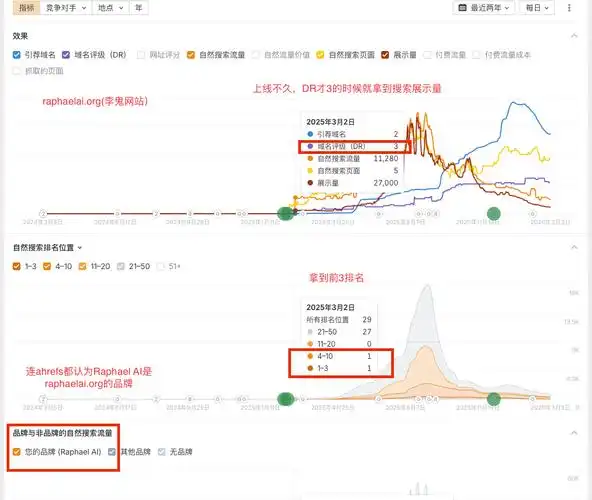The image size is (592, 500).
Task: Toggle the 自然搜索流量 checkbox
Action: pyautogui.click(x=191, y=55)
